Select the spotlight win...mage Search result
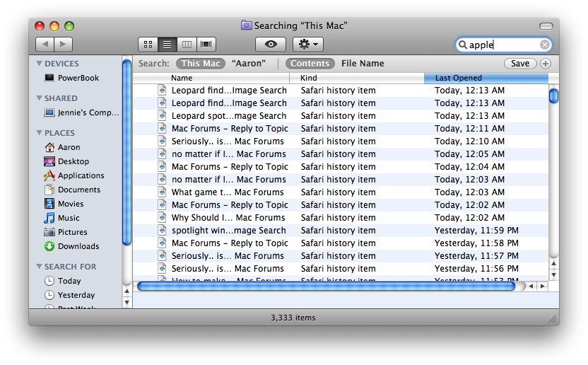This screenshot has width=588, height=365. tap(341, 231)
